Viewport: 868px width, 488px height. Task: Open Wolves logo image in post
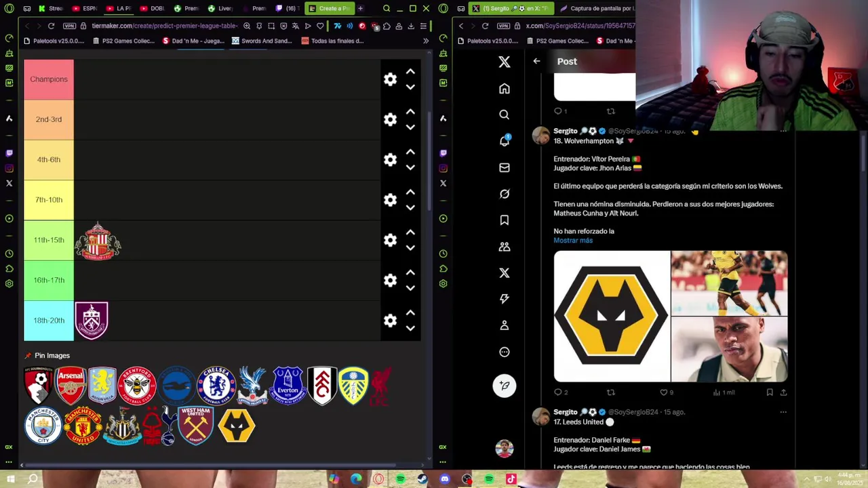tap(612, 317)
